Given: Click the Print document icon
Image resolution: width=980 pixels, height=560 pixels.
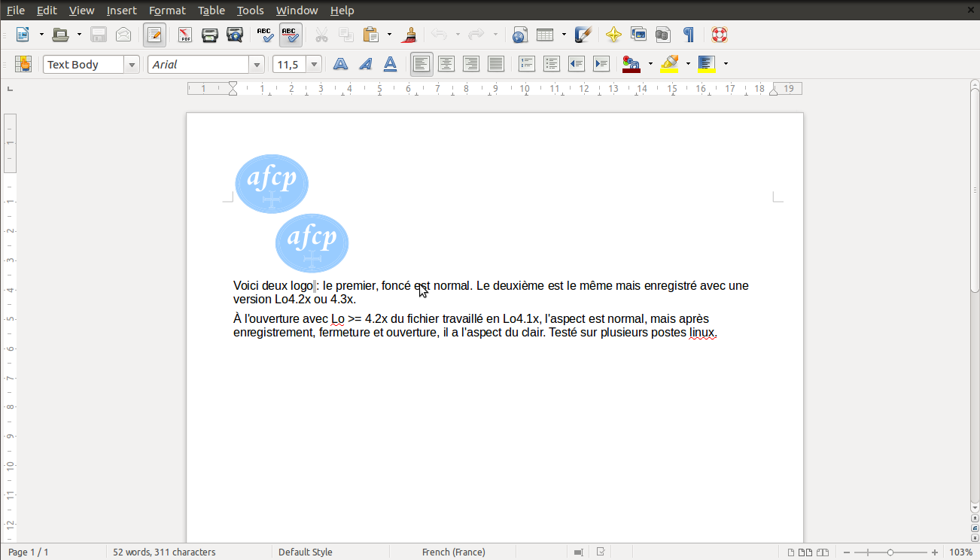Looking at the screenshot, I should pos(210,35).
